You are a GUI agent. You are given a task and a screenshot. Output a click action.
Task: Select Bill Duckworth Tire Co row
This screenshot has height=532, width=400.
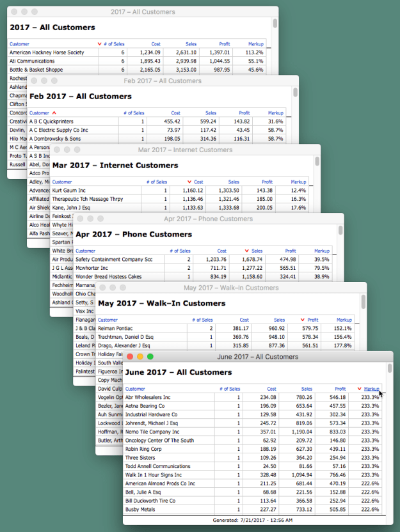(253, 501)
